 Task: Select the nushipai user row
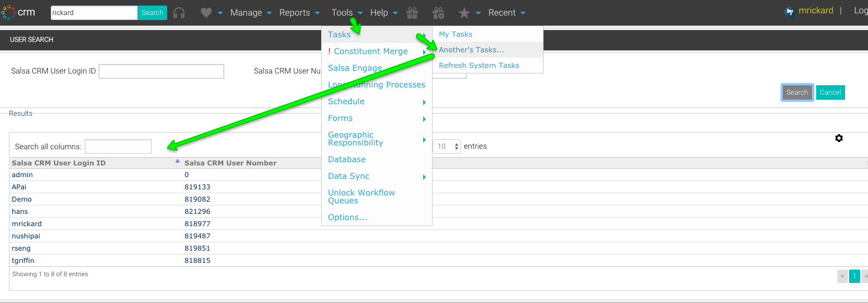click(x=438, y=236)
